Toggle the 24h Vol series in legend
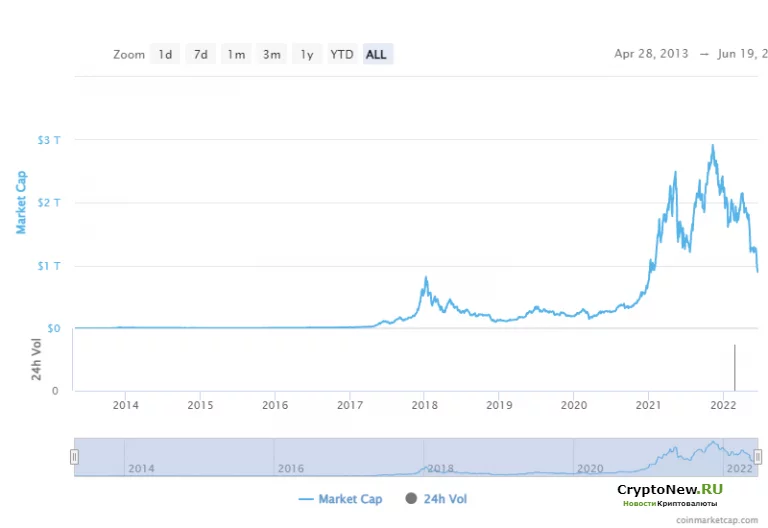Image resolution: width=768 pixels, height=528 pixels. coord(436,499)
